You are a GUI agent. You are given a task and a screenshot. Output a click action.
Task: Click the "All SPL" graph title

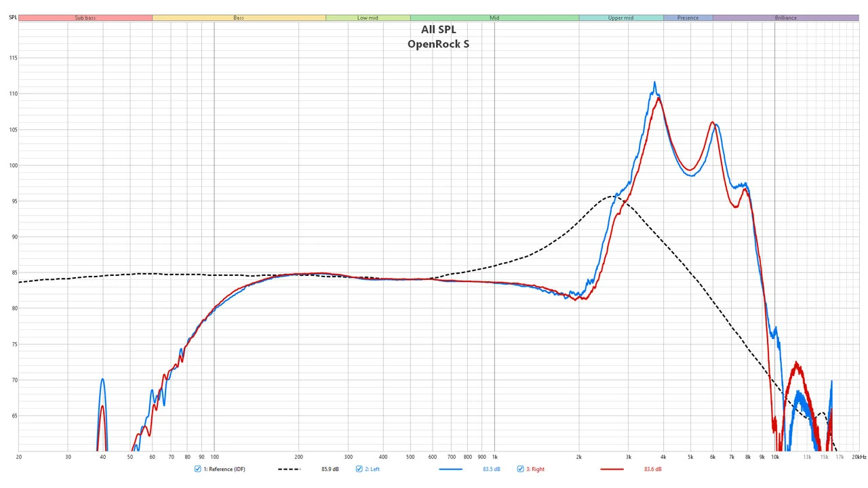point(439,29)
